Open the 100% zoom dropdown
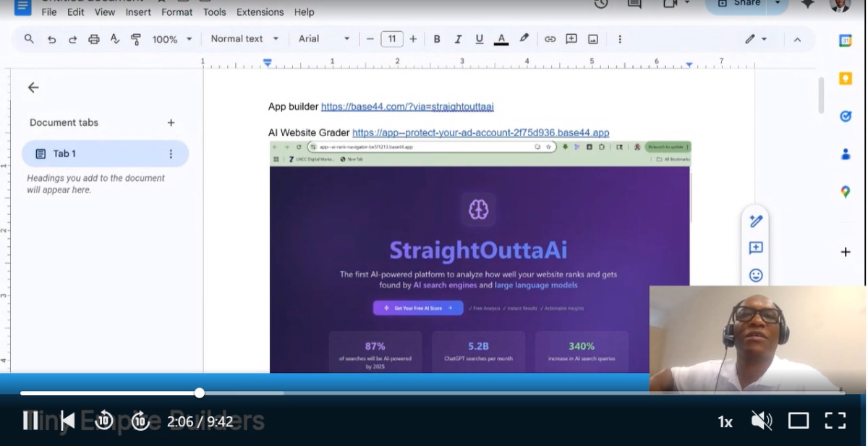Screen dimensions: 868x446 [x=172, y=39]
